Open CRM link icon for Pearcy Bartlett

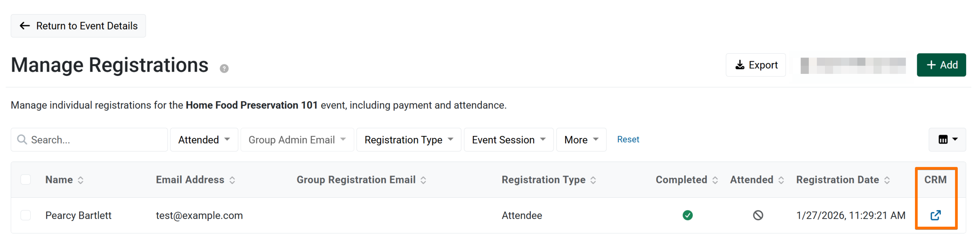pyautogui.click(x=935, y=215)
